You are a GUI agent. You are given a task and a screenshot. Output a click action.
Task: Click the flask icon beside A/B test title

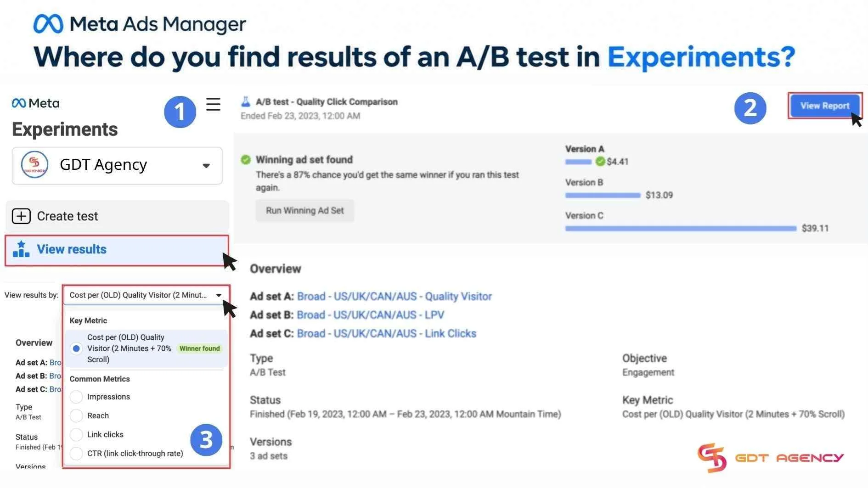coord(246,101)
